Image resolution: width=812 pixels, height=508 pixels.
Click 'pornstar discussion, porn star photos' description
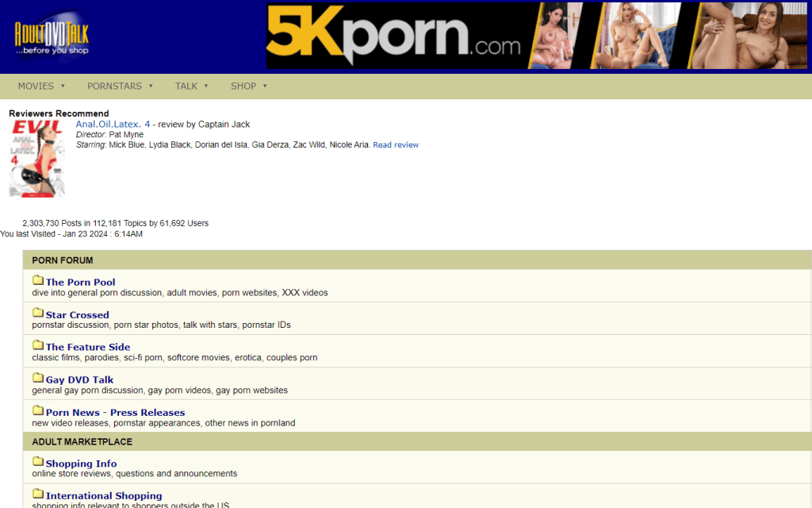[161, 325]
